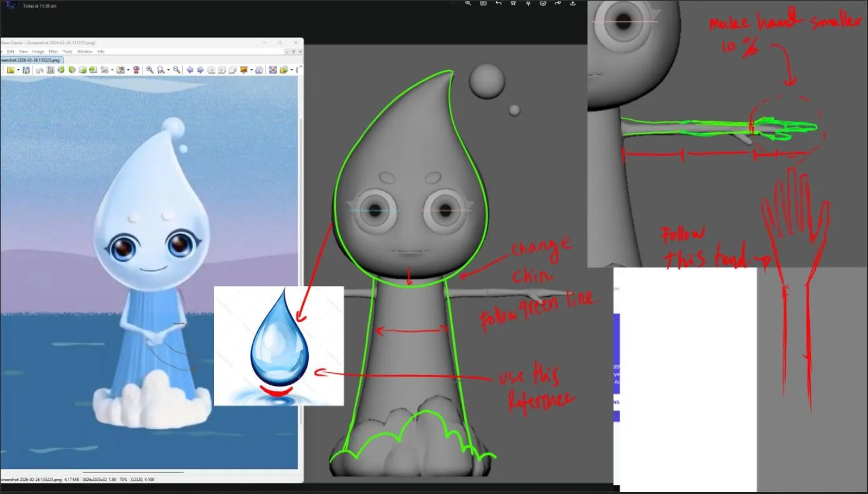Open the Window menu
868x494 pixels.
[x=85, y=51]
